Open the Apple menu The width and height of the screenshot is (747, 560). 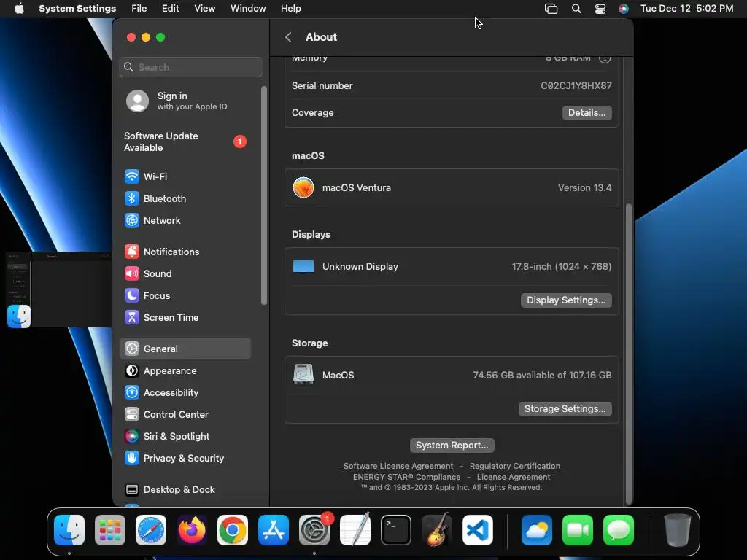point(19,9)
